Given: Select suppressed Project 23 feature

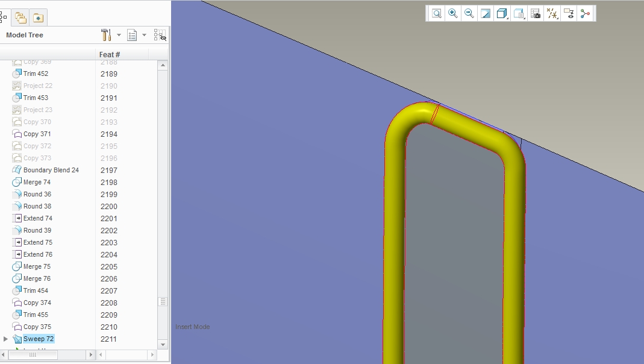Looking at the screenshot, I should pyautogui.click(x=38, y=110).
